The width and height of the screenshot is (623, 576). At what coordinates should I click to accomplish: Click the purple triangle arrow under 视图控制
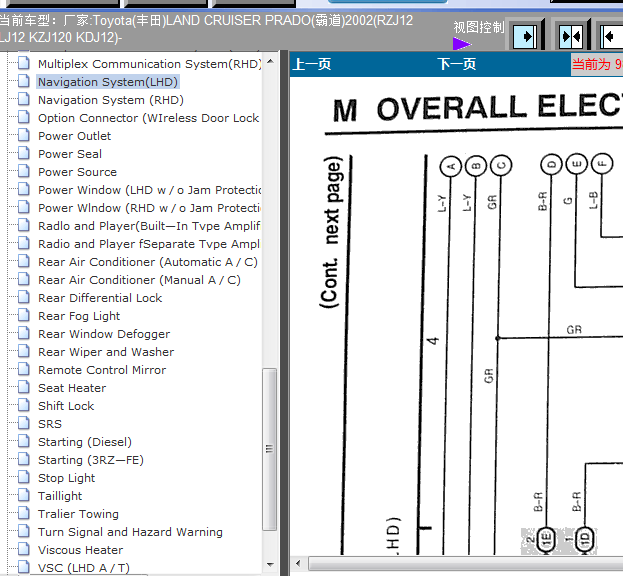pos(461,43)
